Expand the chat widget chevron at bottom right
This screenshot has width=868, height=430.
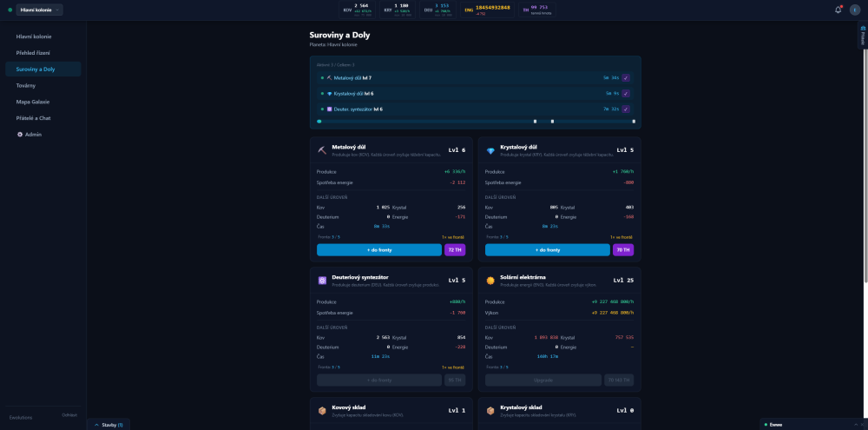tap(856, 425)
